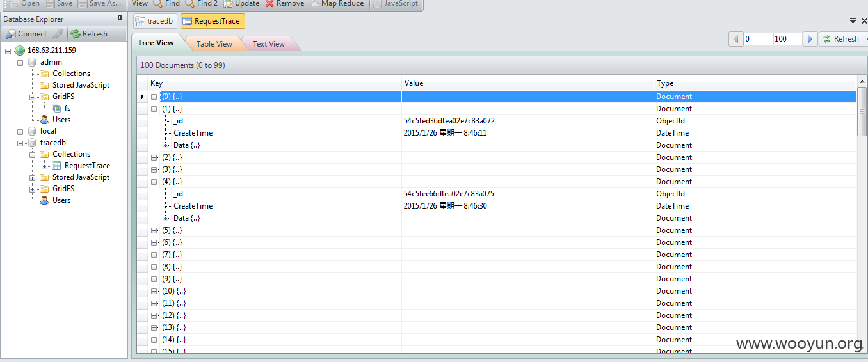Select the RequestTrace document tab

point(213,21)
